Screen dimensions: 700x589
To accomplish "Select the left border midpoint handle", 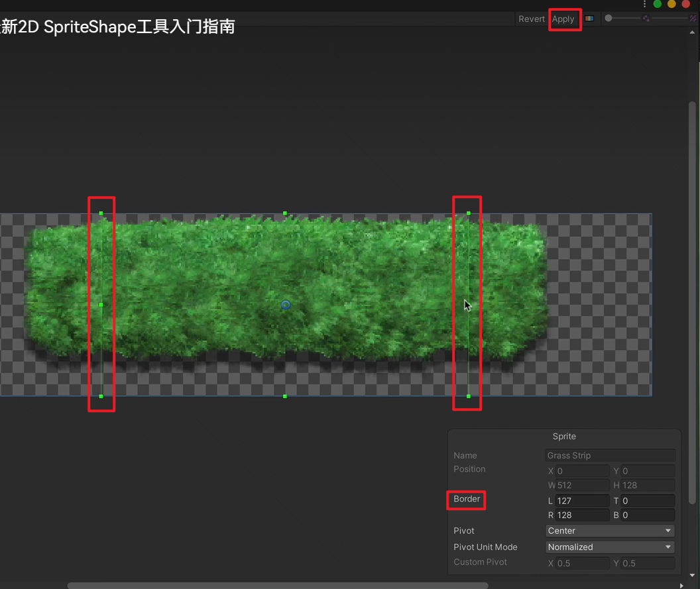I will 101,305.
